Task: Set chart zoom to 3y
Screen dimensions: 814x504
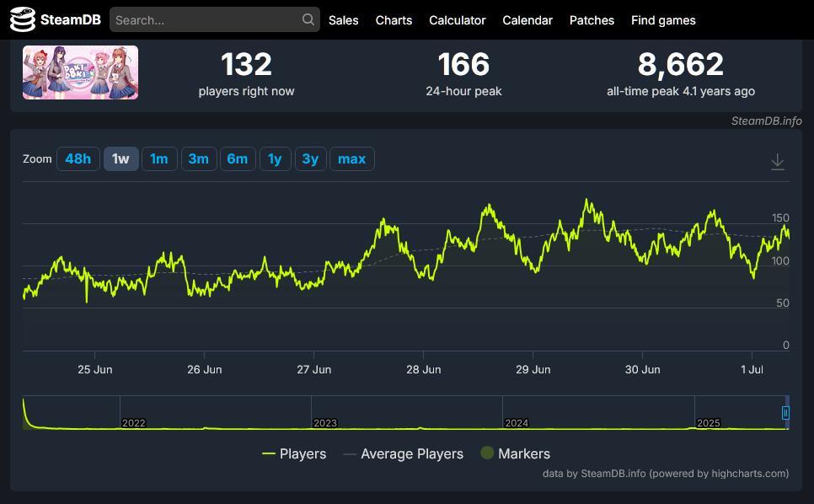Action: [x=310, y=158]
